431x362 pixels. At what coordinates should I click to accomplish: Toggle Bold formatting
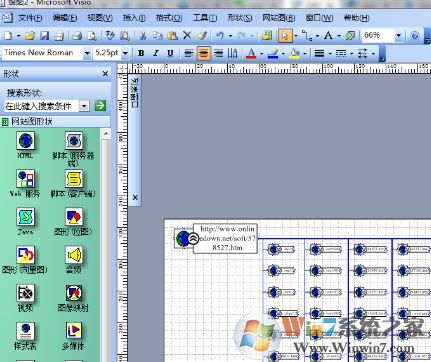click(x=141, y=53)
